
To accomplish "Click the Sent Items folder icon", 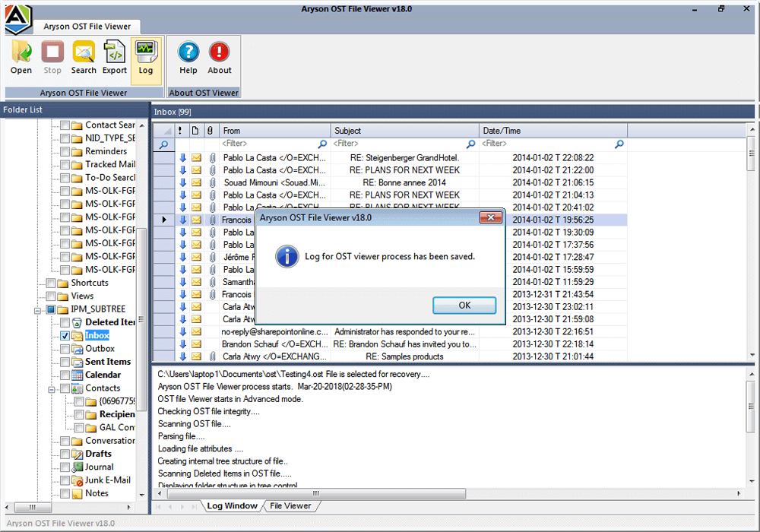I will [77, 362].
